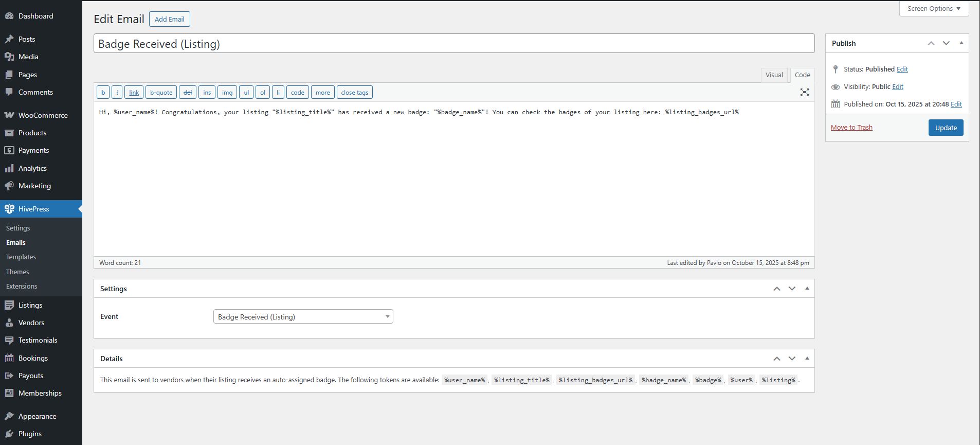Open HivePress Templates submenu item
980x445 pixels.
tap(21, 257)
